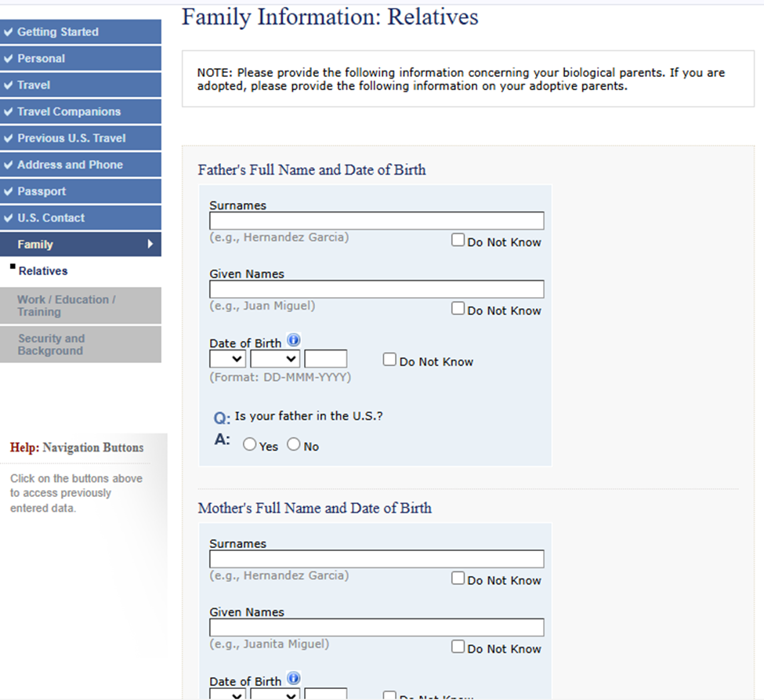Open the Travel Companions section
The width and height of the screenshot is (764, 700).
[69, 112]
